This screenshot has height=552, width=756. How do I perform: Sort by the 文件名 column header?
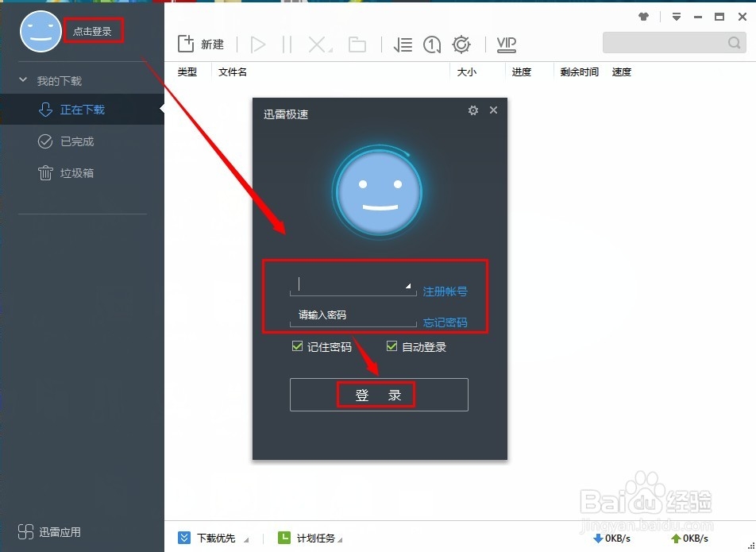click(x=233, y=71)
